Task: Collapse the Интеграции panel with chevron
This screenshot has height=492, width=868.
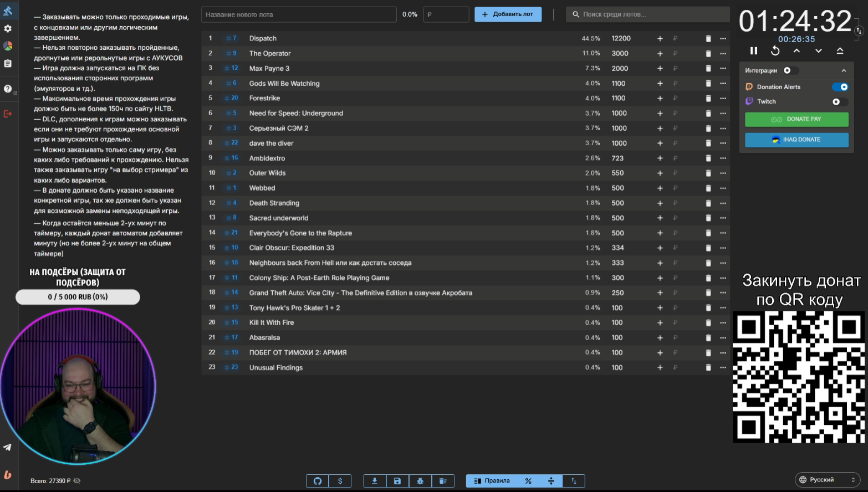Action: (844, 70)
